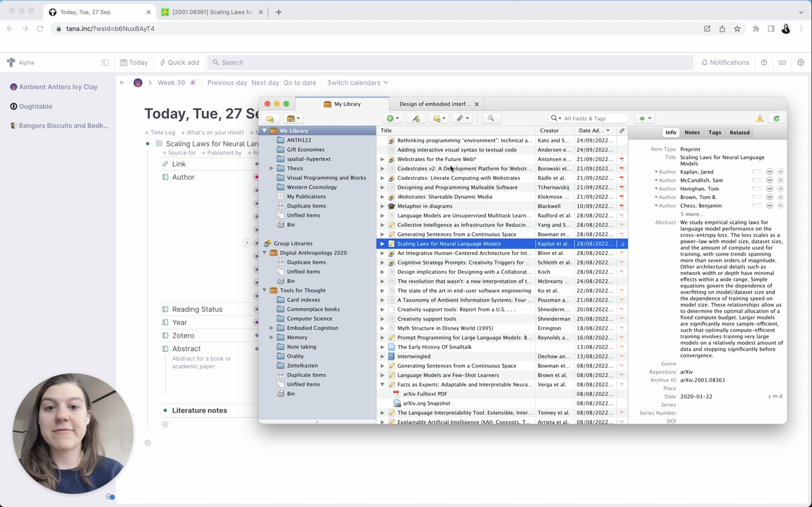Screen dimensions: 812x507
Task: Open the New Library dropdown button
Action: (293, 118)
